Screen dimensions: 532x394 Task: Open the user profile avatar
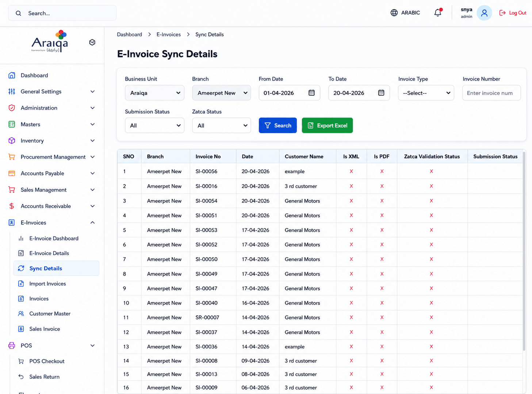484,13
